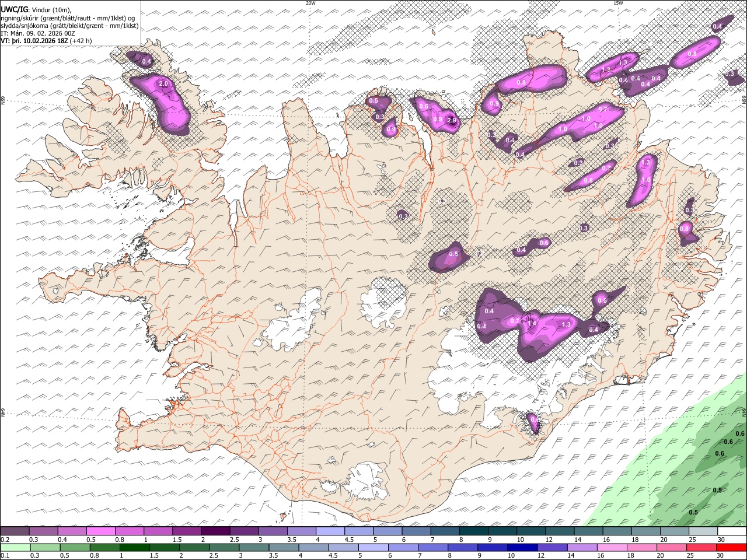Screen dimensions: 747x560
Task: Click the 15W longitude label
Action: click(618, 3)
